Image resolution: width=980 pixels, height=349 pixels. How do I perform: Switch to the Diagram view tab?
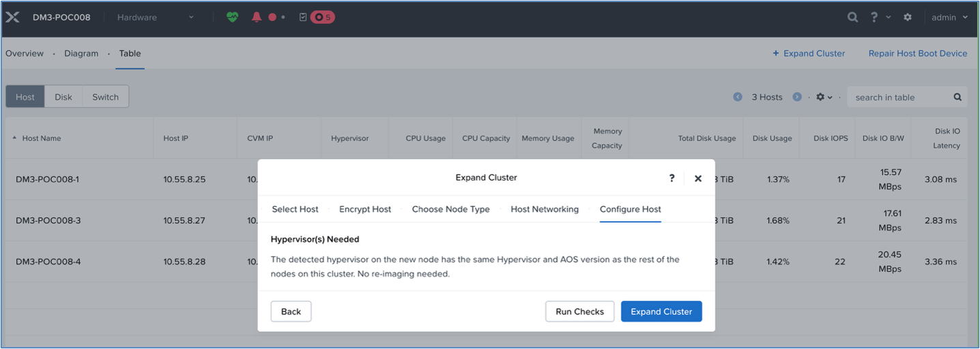click(81, 53)
